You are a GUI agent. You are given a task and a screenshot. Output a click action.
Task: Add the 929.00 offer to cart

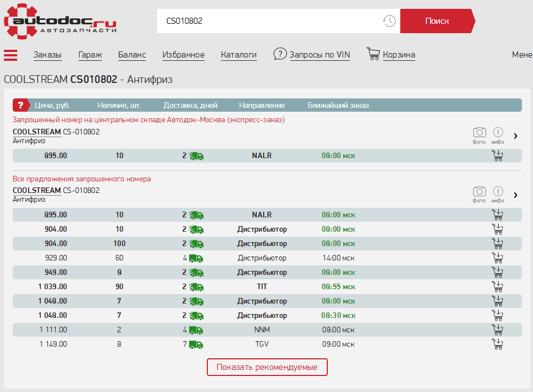coord(497,258)
